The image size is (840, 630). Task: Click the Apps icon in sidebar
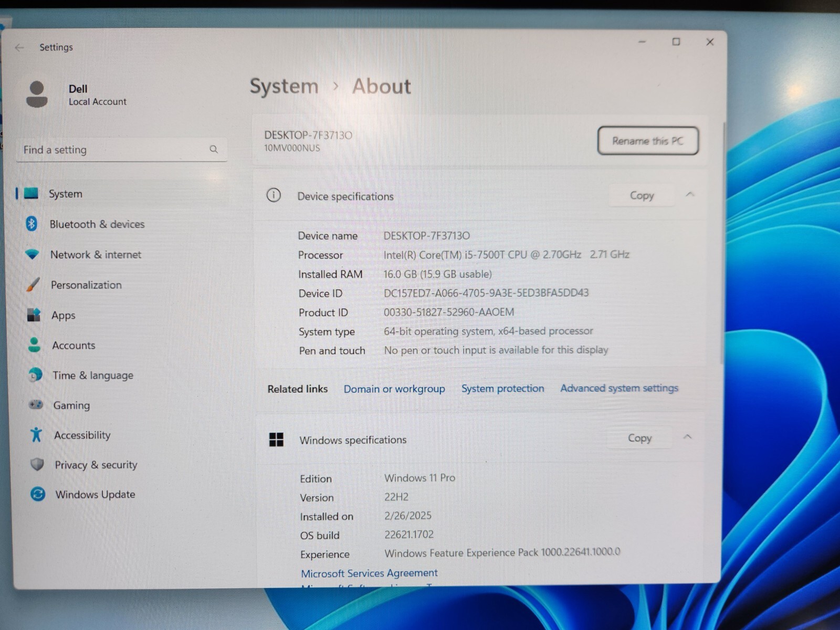click(x=34, y=315)
